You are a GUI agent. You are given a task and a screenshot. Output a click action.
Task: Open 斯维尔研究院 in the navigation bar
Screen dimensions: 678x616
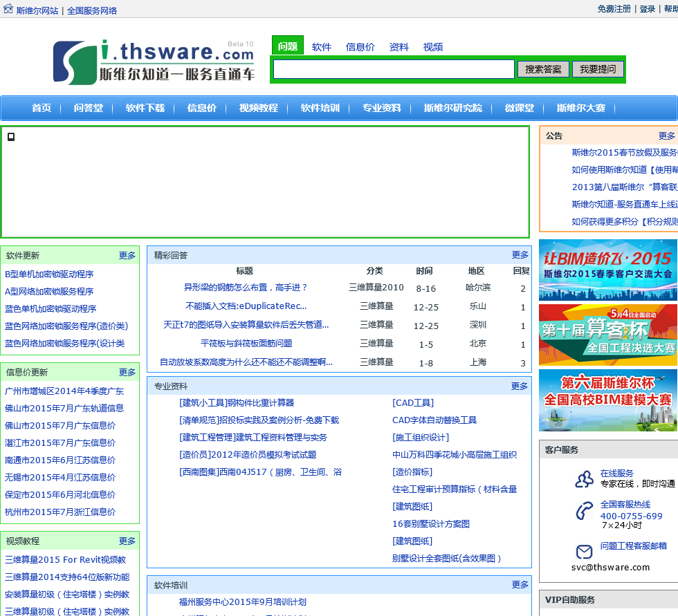pyautogui.click(x=452, y=108)
